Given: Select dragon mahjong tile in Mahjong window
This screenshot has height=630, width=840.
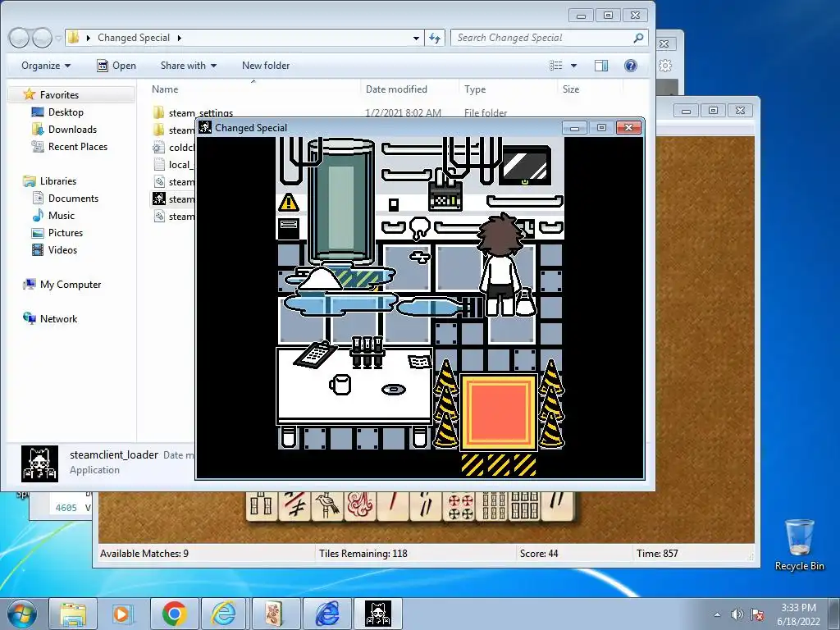Looking at the screenshot, I should (360, 505).
